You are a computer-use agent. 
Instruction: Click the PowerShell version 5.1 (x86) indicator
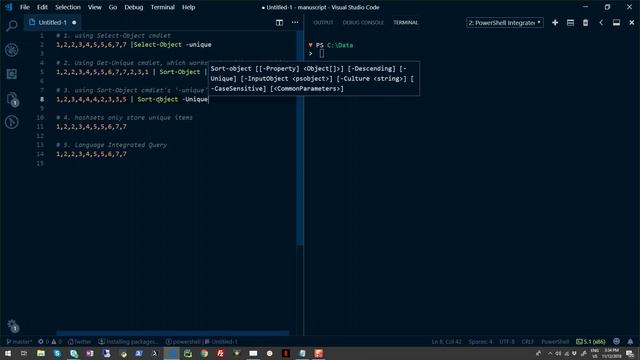[591, 341]
